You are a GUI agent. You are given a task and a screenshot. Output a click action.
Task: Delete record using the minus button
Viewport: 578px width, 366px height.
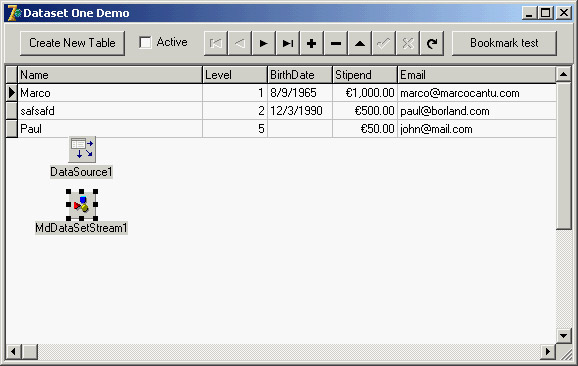point(335,43)
